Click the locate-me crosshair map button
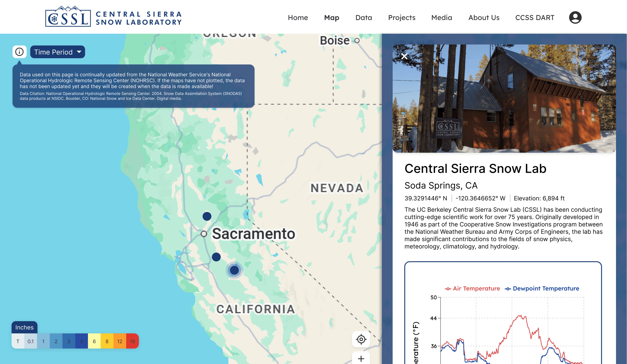Image resolution: width=627 pixels, height=364 pixels. pyautogui.click(x=361, y=339)
